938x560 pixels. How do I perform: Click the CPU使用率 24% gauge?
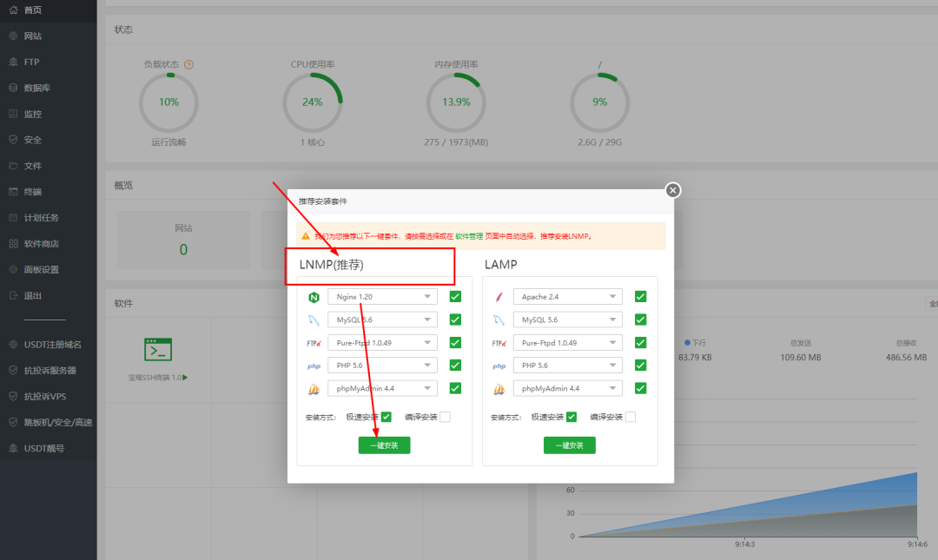coord(313,102)
